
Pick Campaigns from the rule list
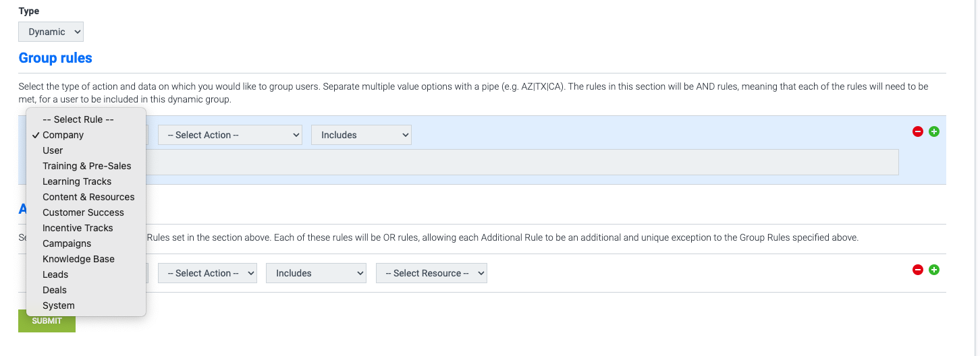[x=86, y=243]
